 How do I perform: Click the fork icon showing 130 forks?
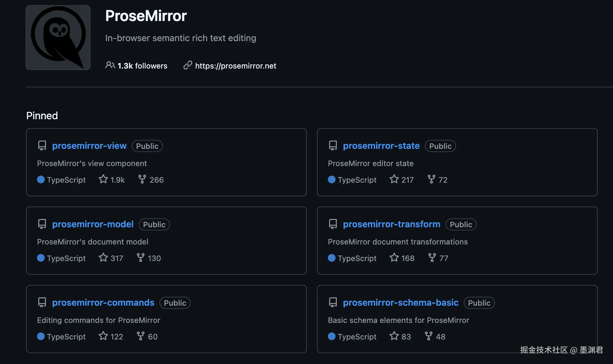[x=140, y=258]
